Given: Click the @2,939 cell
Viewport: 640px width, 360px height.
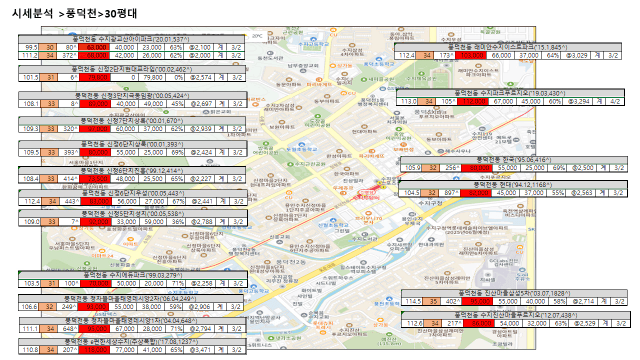Looking at the screenshot, I should click(200, 129).
